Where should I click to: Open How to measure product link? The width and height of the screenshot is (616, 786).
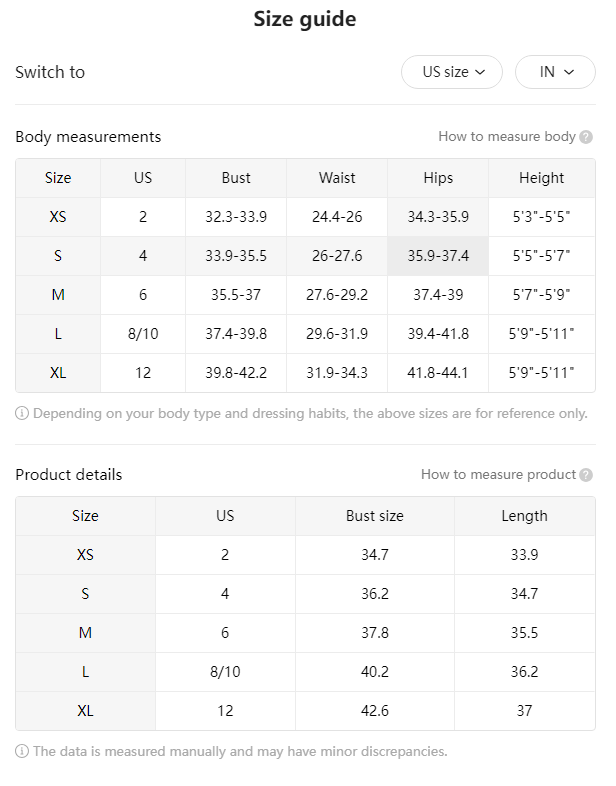point(498,474)
